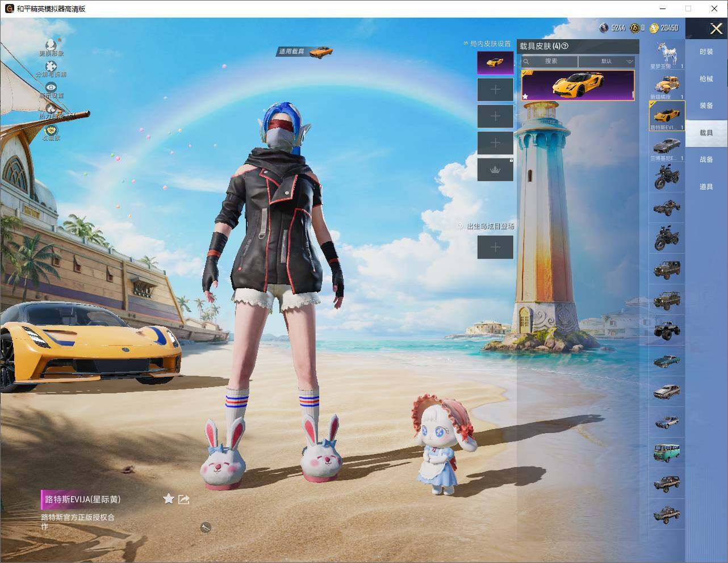Select the 路特斯EVI... vehicle in the list
This screenshot has width=728, height=563.
pos(667,116)
